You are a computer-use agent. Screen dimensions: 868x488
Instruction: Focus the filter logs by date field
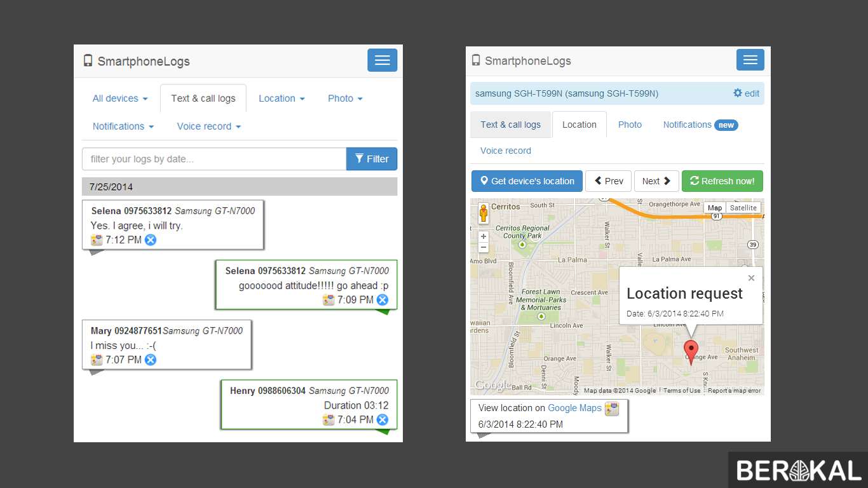click(214, 159)
